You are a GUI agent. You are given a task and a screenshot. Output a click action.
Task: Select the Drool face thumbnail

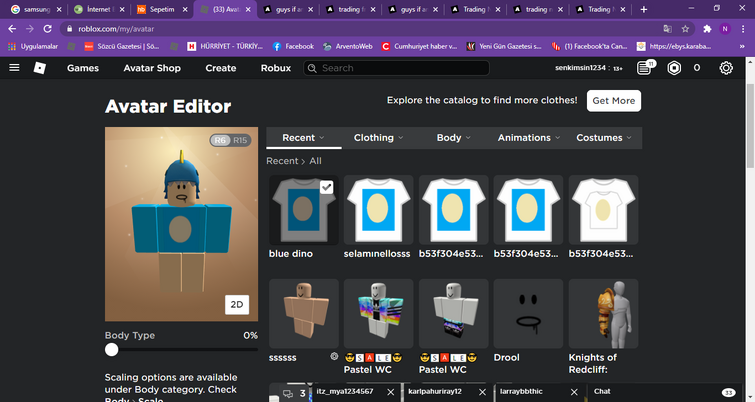(x=528, y=313)
